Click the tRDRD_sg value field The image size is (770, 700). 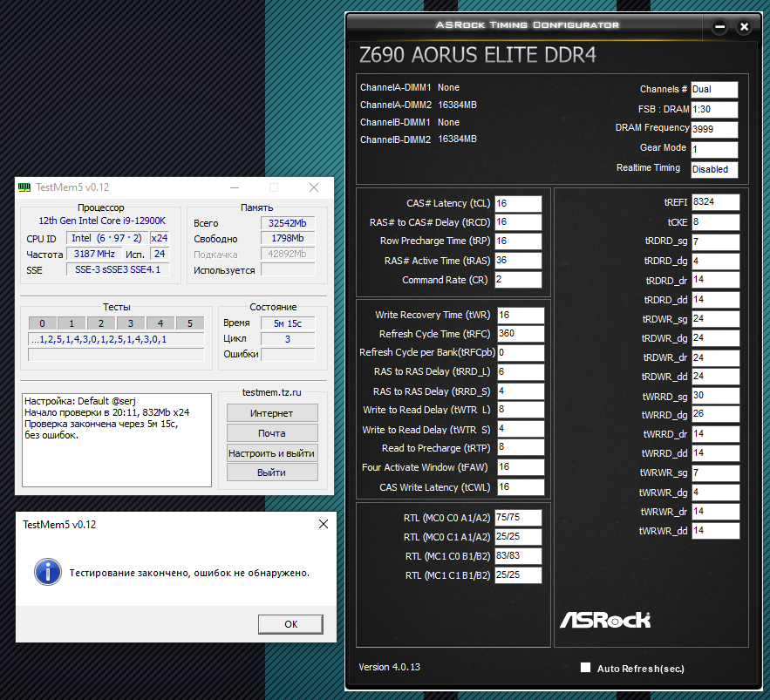tap(715, 241)
